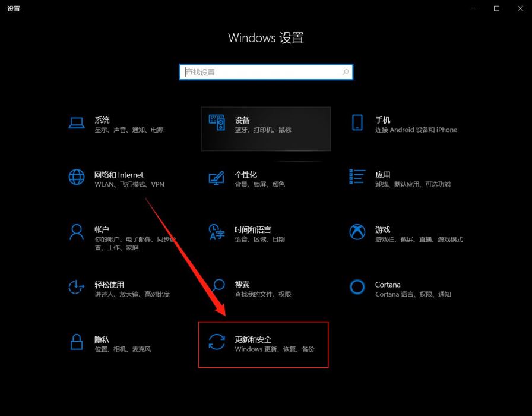Viewport: 532px width, 416px height.
Task: Click "游戏栏、截屏、直播、游戏模式" text
Action: 419,239
